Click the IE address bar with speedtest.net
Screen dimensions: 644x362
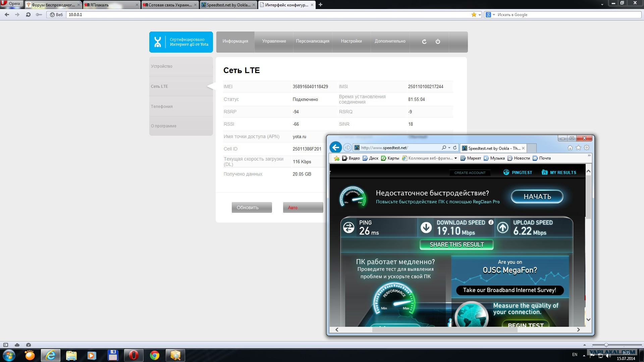pos(399,148)
